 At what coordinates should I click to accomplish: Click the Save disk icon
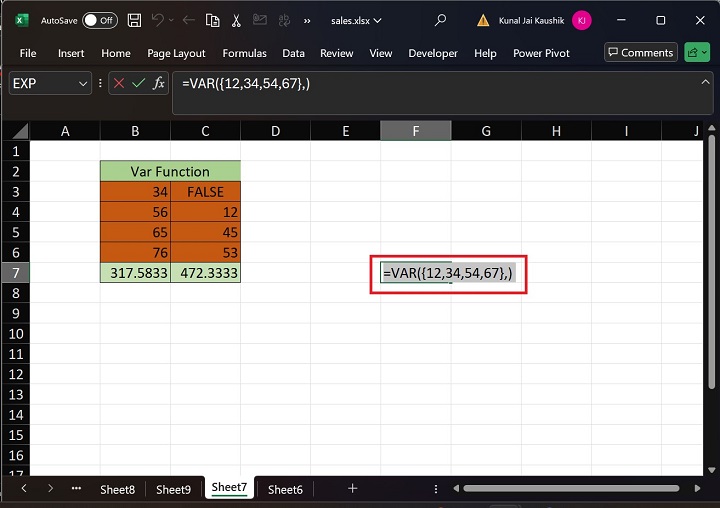coord(134,20)
